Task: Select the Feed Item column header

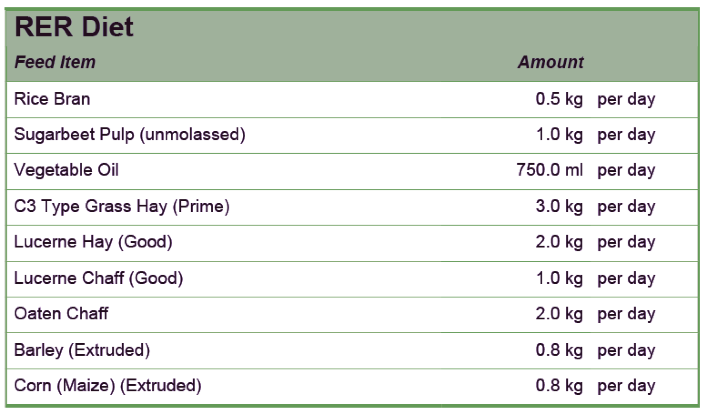Action: tap(55, 62)
